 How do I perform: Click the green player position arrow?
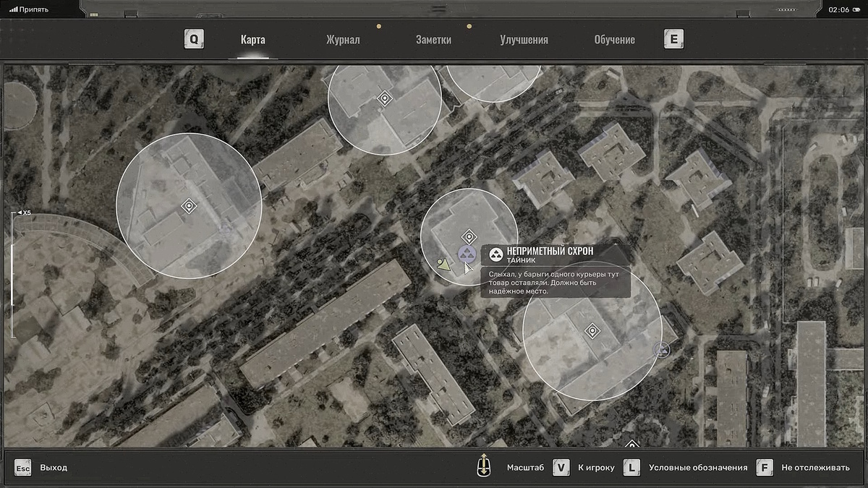tap(443, 264)
